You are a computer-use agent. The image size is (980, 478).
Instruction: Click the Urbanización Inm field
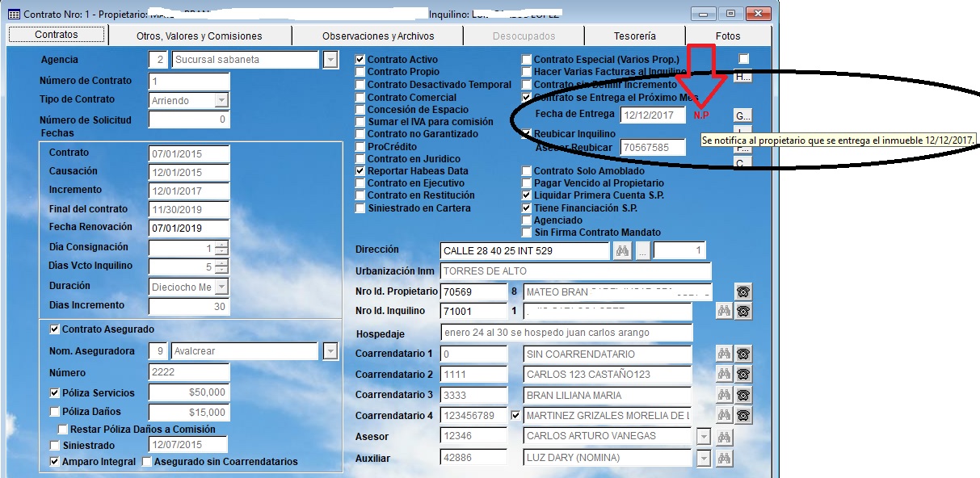(576, 271)
